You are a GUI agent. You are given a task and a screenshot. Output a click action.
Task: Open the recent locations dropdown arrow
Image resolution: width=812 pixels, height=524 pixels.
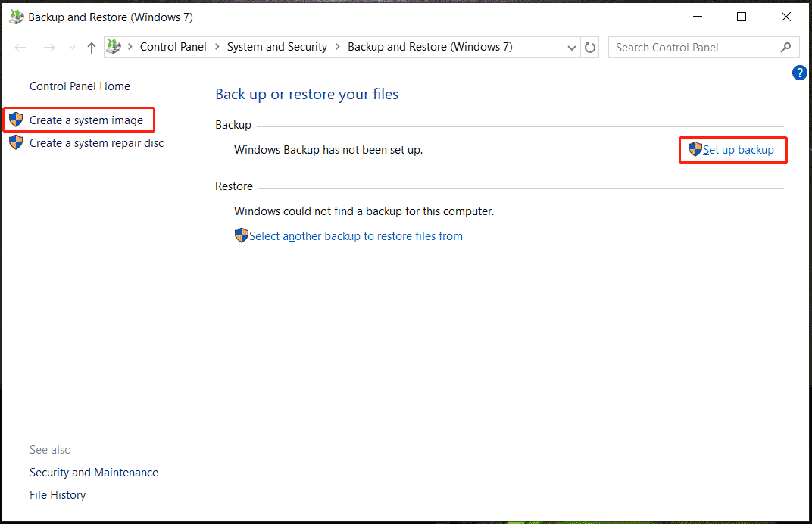click(x=72, y=48)
